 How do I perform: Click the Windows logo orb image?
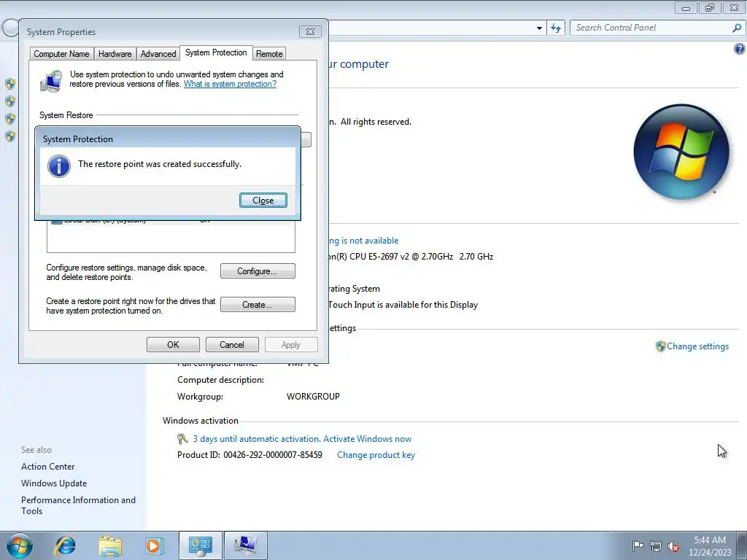tap(681, 152)
